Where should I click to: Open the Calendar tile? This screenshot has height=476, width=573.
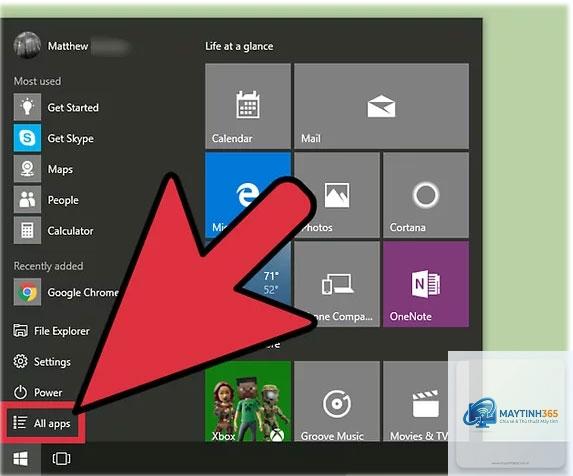pyautogui.click(x=248, y=106)
